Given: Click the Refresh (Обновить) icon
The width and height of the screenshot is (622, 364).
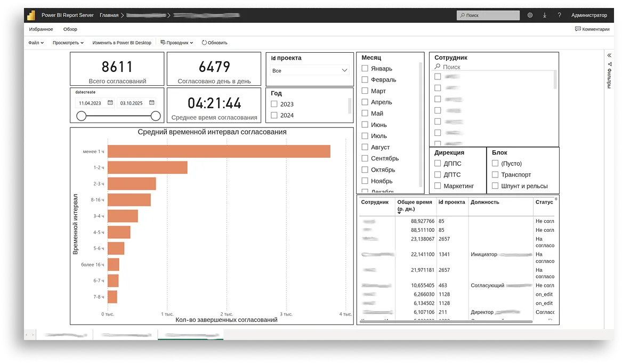Looking at the screenshot, I should tap(204, 43).
